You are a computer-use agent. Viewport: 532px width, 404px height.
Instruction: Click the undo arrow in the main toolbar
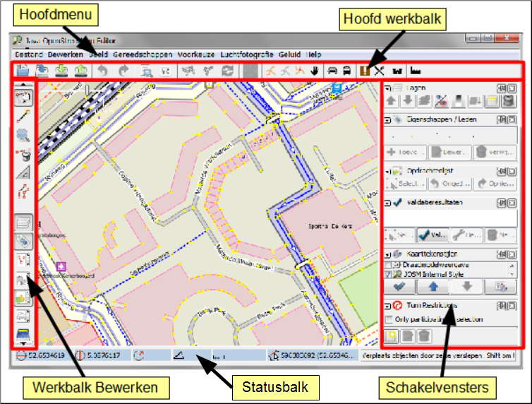pyautogui.click(x=102, y=71)
